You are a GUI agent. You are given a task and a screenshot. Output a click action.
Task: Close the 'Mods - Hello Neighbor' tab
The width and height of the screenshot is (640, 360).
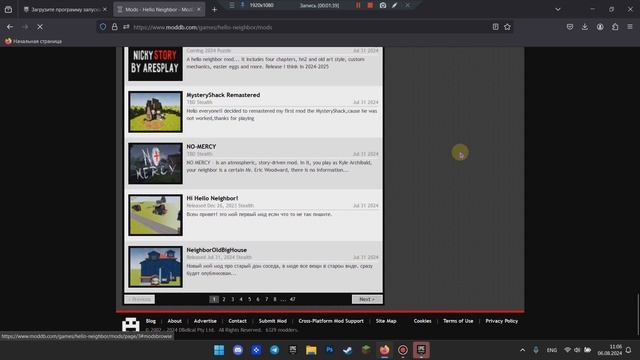[199, 9]
